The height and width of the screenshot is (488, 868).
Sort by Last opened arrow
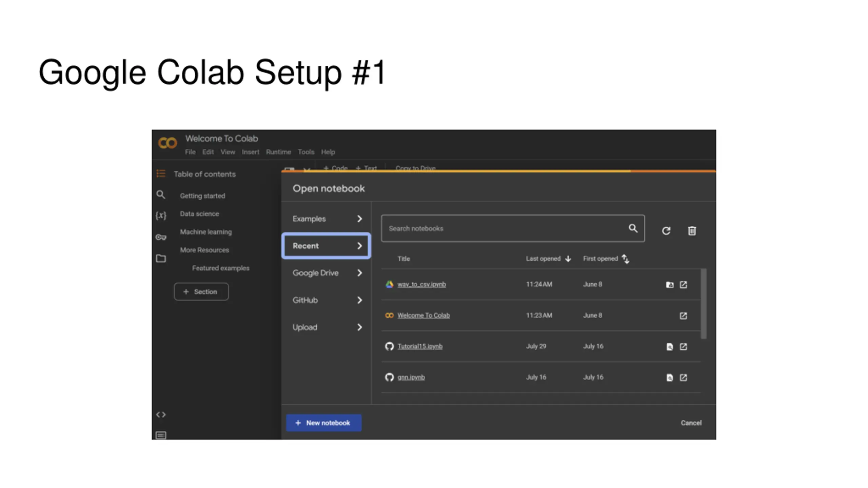(x=568, y=259)
